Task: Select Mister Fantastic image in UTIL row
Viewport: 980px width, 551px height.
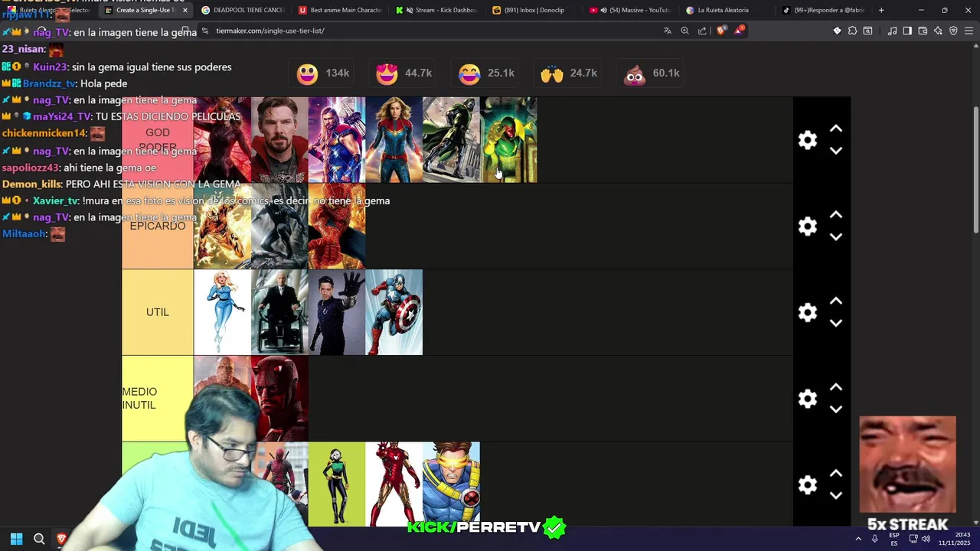Action: coord(337,312)
